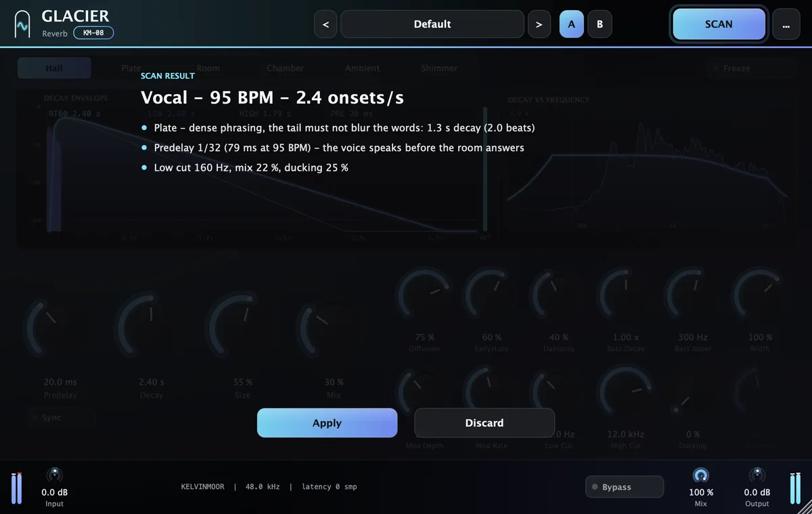Select B comparison slot
This screenshot has height=514, width=812.
click(x=600, y=24)
